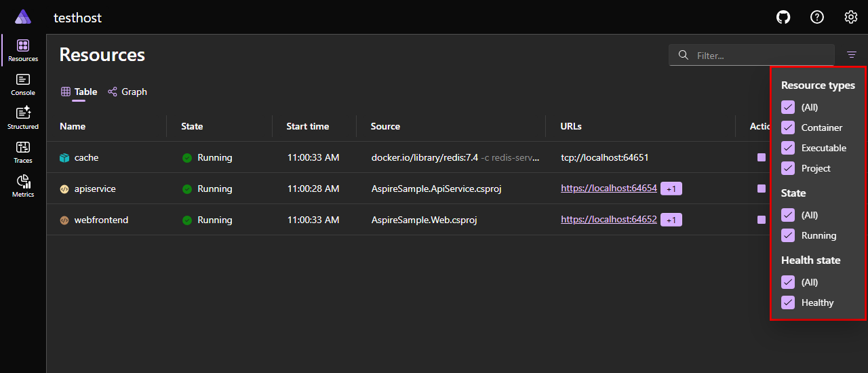
Task: Click cache start time 11:00:33 AM
Action: pyautogui.click(x=313, y=157)
